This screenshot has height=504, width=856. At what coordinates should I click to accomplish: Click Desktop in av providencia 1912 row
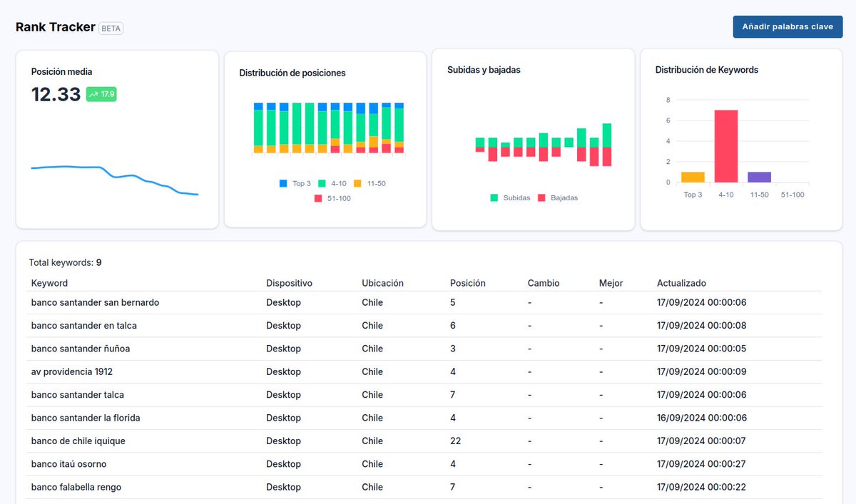tap(284, 371)
